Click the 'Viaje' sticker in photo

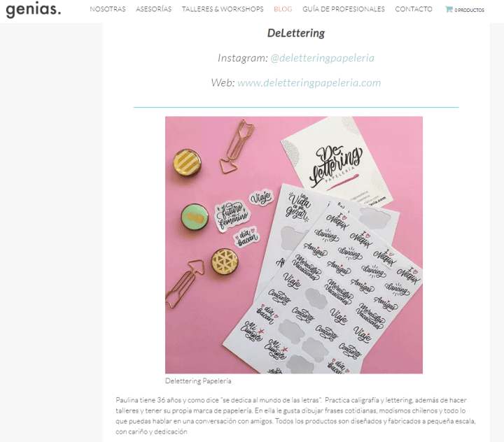point(261,197)
